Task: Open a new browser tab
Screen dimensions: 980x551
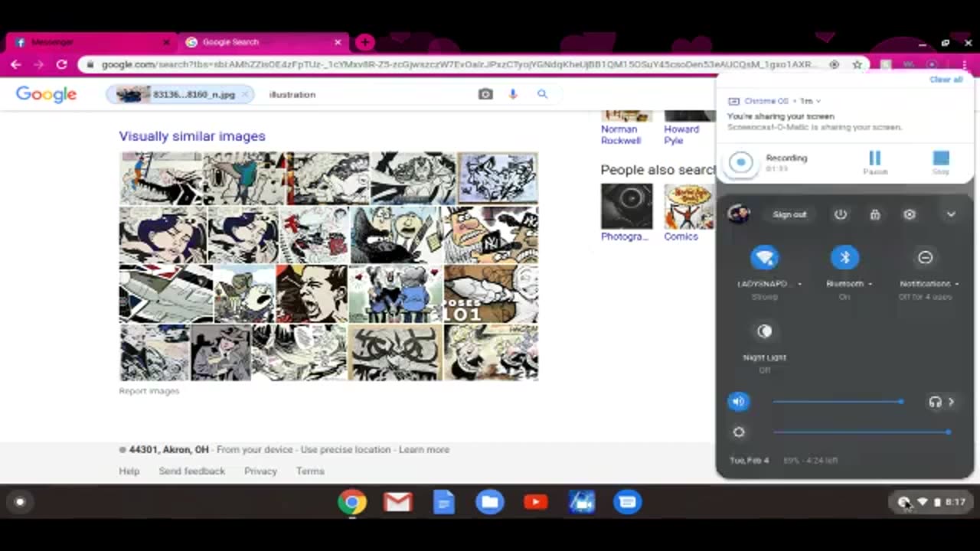Action: 364,42
